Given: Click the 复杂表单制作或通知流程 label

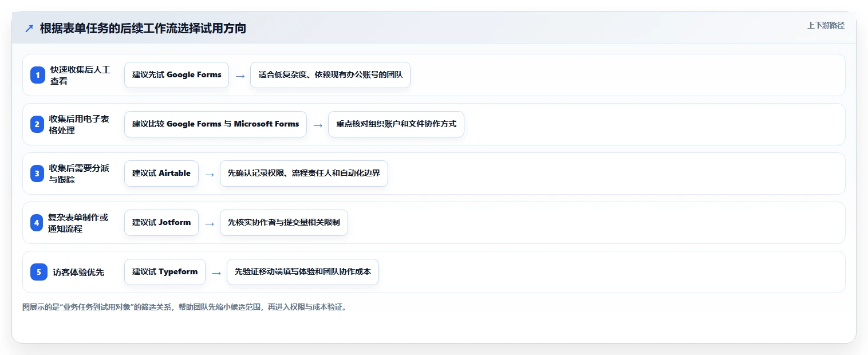Looking at the screenshot, I should pyautogui.click(x=78, y=223).
